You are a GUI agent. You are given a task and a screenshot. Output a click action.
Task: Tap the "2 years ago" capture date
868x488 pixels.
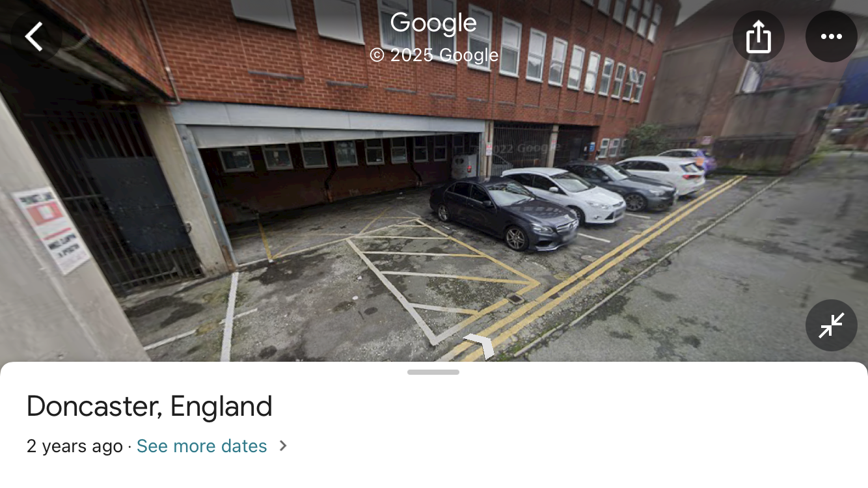tap(75, 446)
